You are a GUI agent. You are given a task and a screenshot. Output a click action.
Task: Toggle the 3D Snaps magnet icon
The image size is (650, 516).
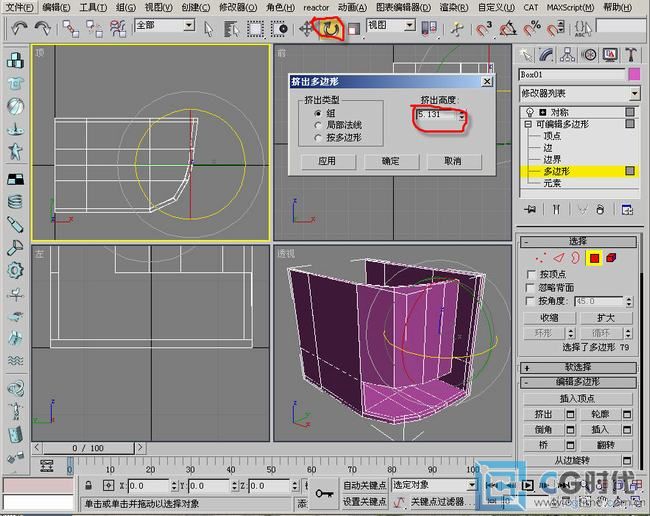coord(483,29)
